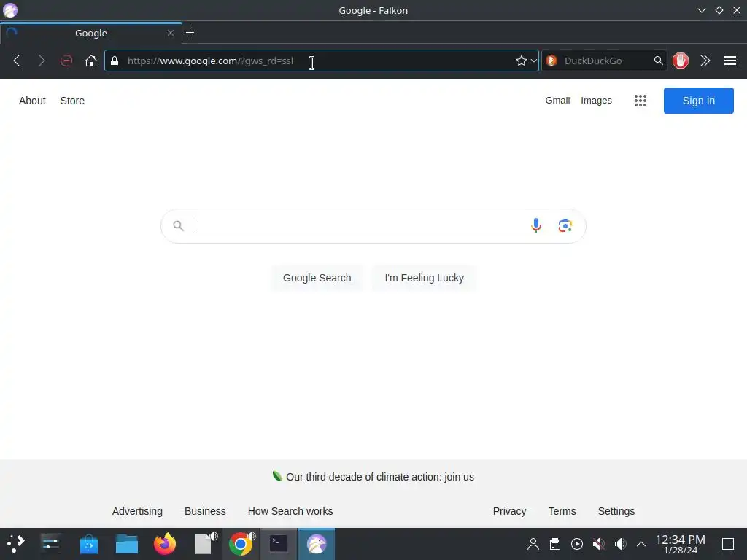Switch to Google Chrome in the taskbar
Image resolution: width=747 pixels, height=560 pixels.
241,544
